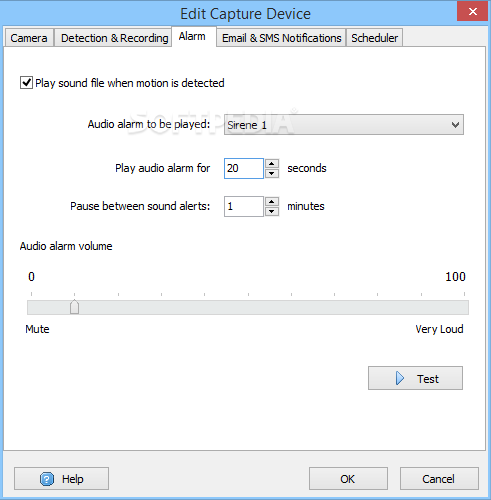Increase alarm duration with up arrow

272,163
